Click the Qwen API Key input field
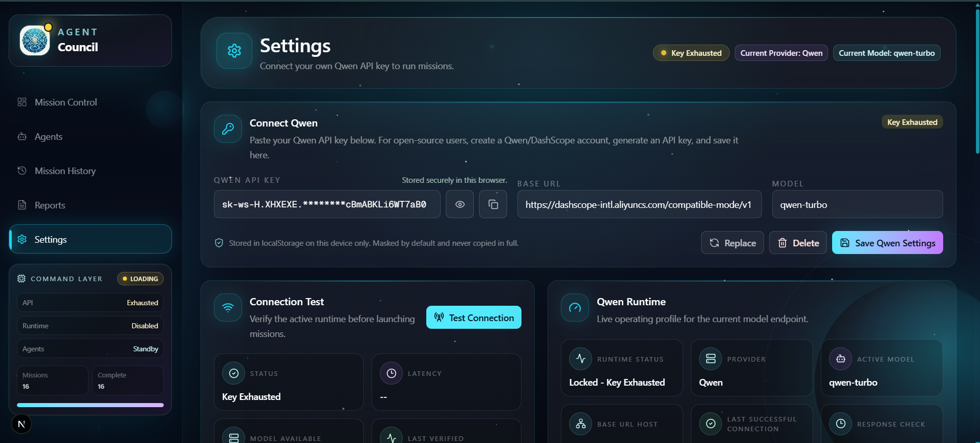The image size is (980, 443). point(327,204)
